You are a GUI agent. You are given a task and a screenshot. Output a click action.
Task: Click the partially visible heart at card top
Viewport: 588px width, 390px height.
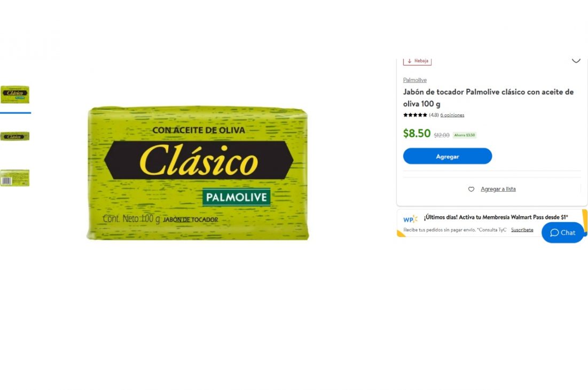576,60
